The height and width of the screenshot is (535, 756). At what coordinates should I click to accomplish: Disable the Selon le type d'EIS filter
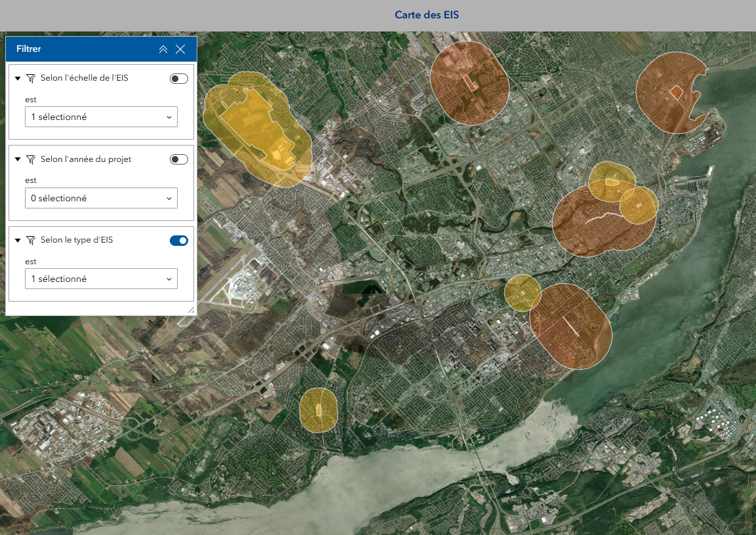coord(178,241)
